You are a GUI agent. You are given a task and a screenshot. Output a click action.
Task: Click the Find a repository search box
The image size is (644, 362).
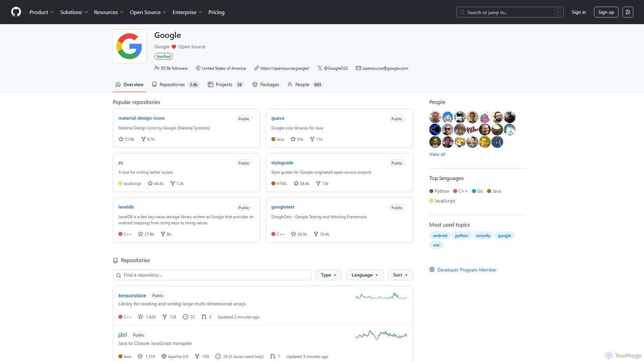coord(212,275)
